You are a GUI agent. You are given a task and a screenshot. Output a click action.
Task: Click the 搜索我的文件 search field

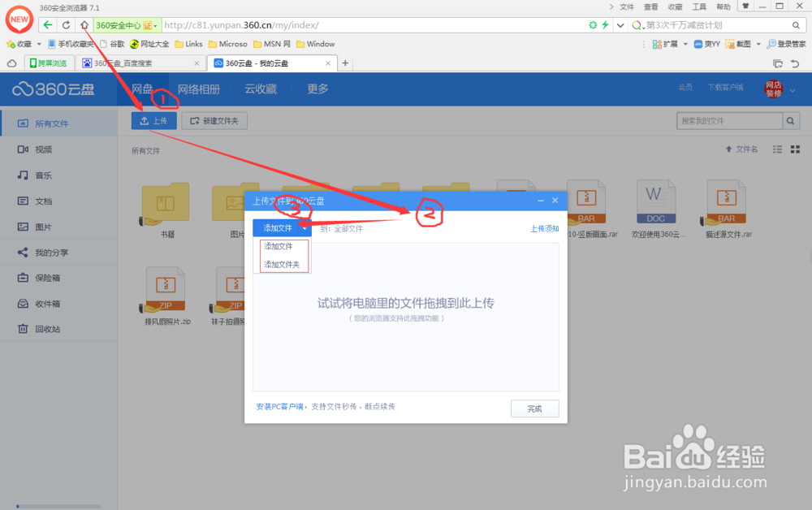pos(729,121)
